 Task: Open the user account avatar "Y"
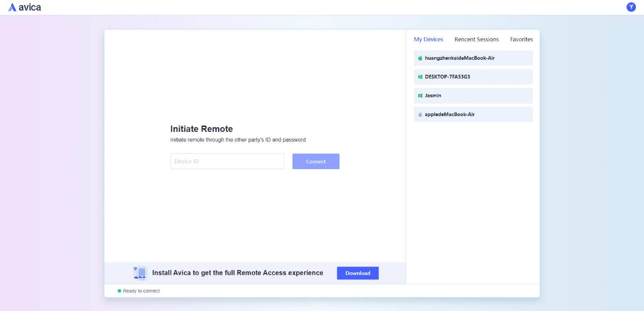[x=631, y=7]
